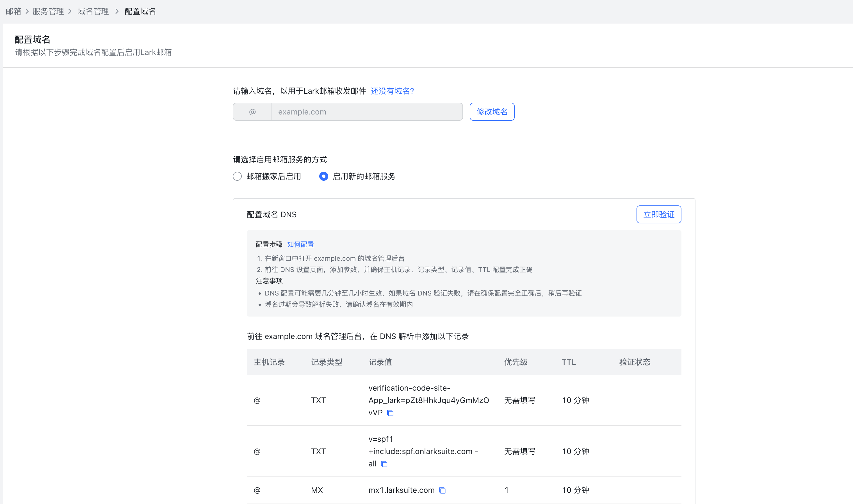Click the example.com domain input field
This screenshot has width=853, height=504.
click(367, 112)
